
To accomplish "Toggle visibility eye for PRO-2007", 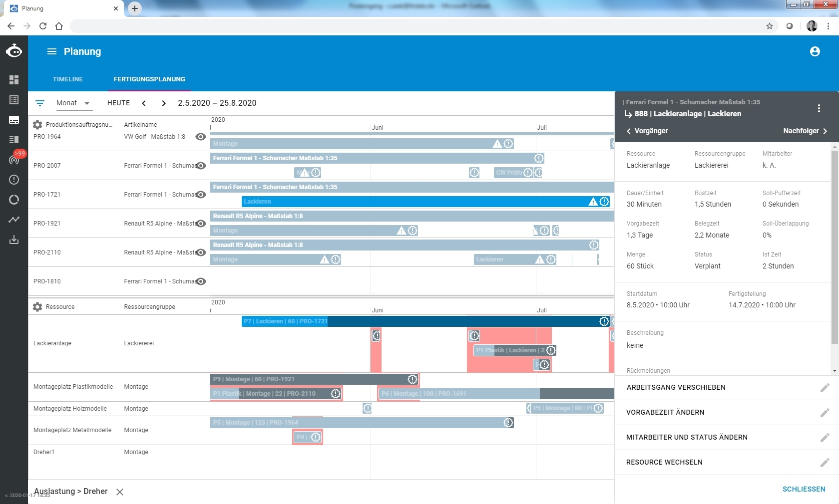I will pos(201,166).
